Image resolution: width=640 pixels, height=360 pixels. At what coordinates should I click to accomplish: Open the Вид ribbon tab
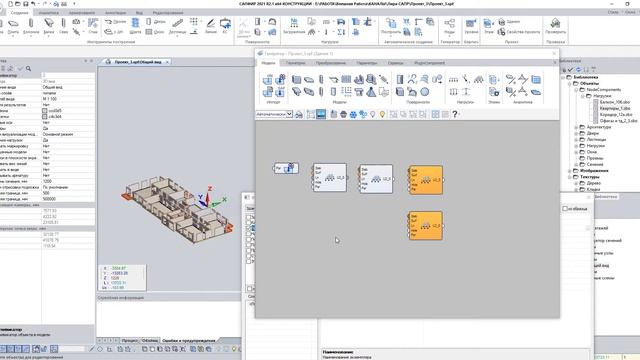click(139, 13)
